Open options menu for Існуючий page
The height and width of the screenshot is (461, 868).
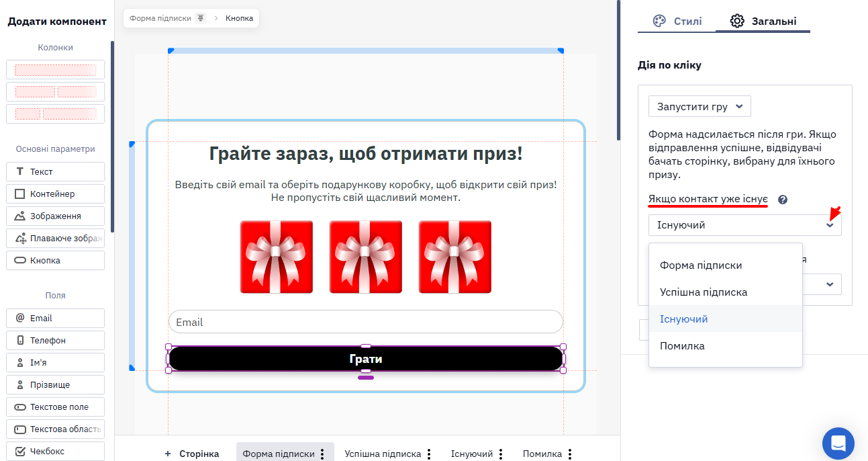(501, 454)
